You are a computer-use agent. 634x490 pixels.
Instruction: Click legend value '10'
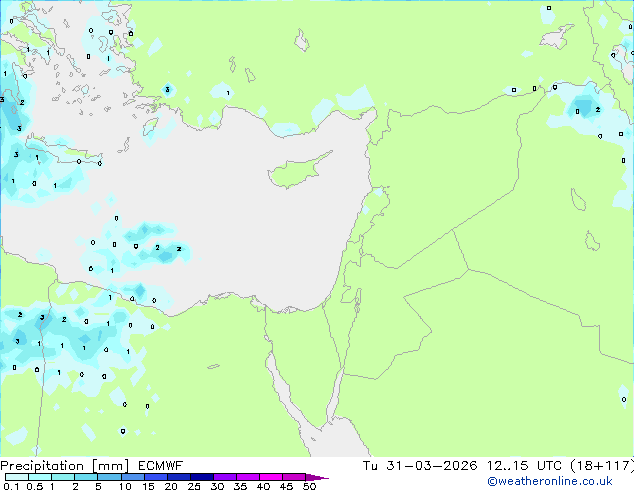click(125, 486)
